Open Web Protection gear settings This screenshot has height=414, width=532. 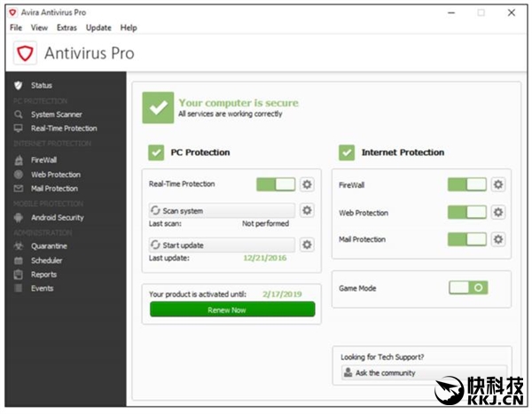pyautogui.click(x=498, y=212)
